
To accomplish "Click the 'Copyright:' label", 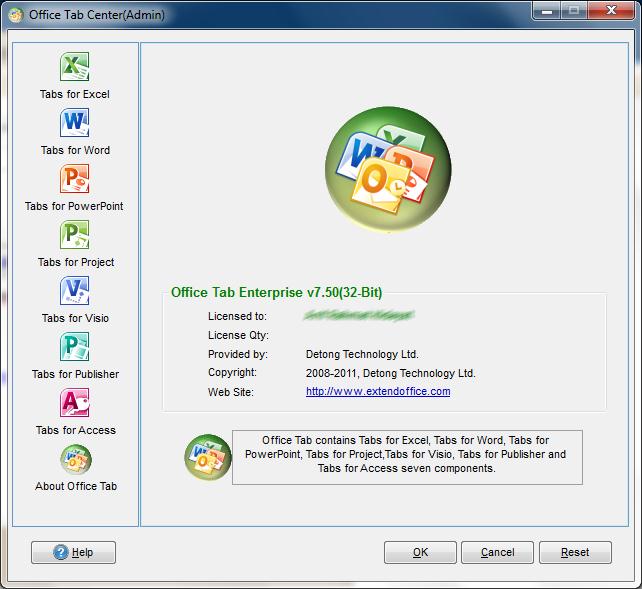I will (x=233, y=372).
